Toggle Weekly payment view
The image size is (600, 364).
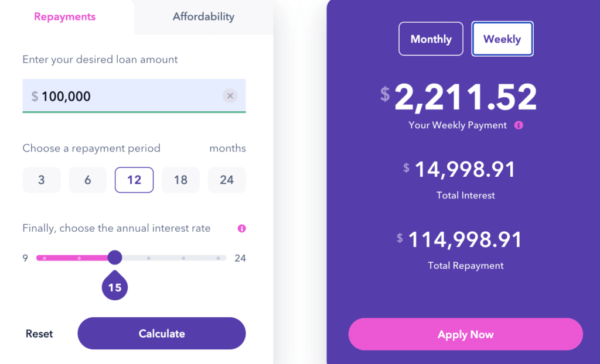click(502, 39)
